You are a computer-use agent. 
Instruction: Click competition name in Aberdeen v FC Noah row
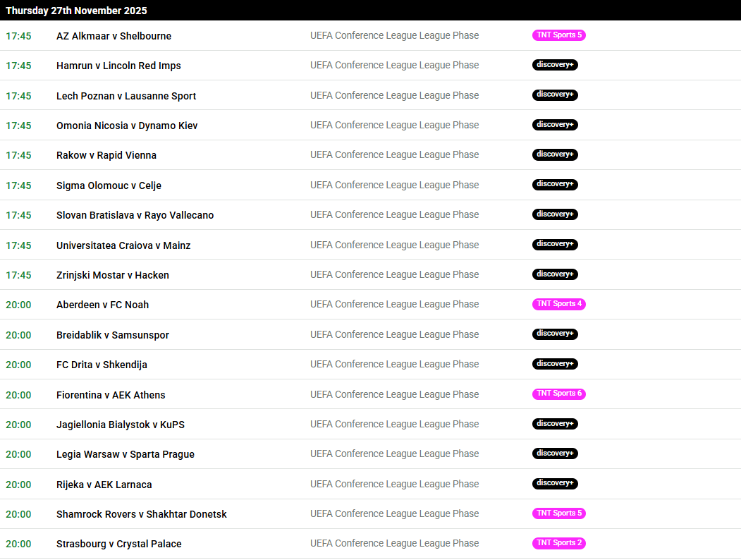pos(395,305)
